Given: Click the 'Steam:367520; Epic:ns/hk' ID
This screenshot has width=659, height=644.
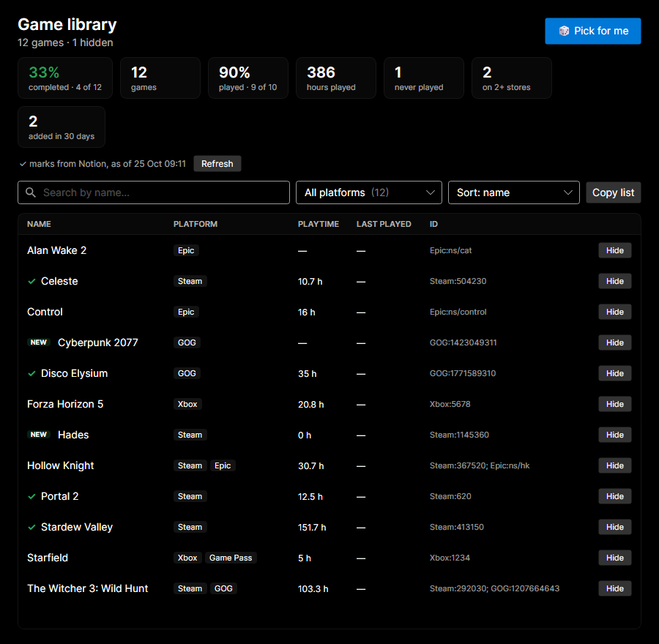Looking at the screenshot, I should [x=480, y=465].
